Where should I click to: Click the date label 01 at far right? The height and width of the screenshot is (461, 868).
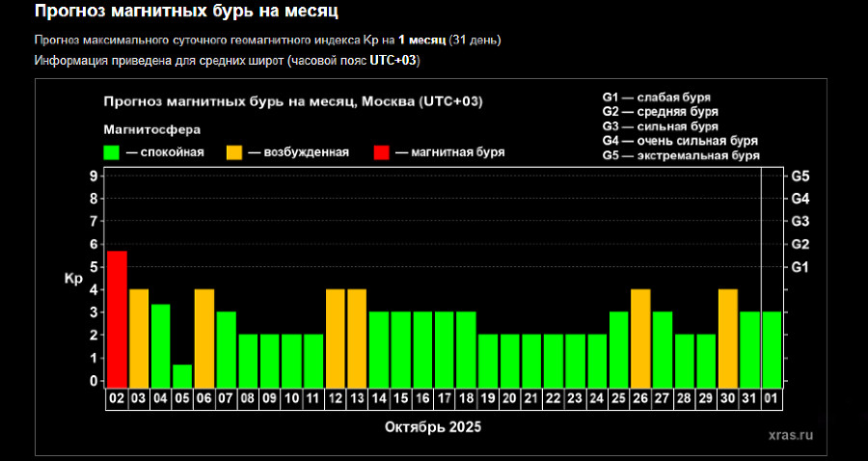tap(772, 396)
